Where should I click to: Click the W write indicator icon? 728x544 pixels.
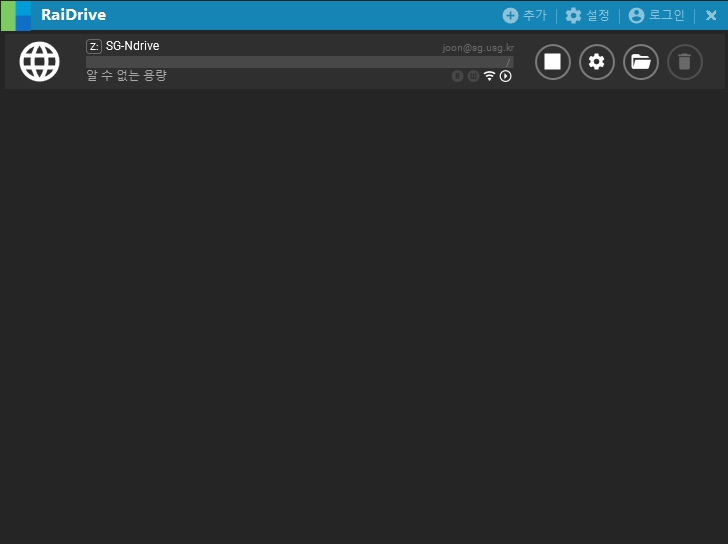[473, 76]
